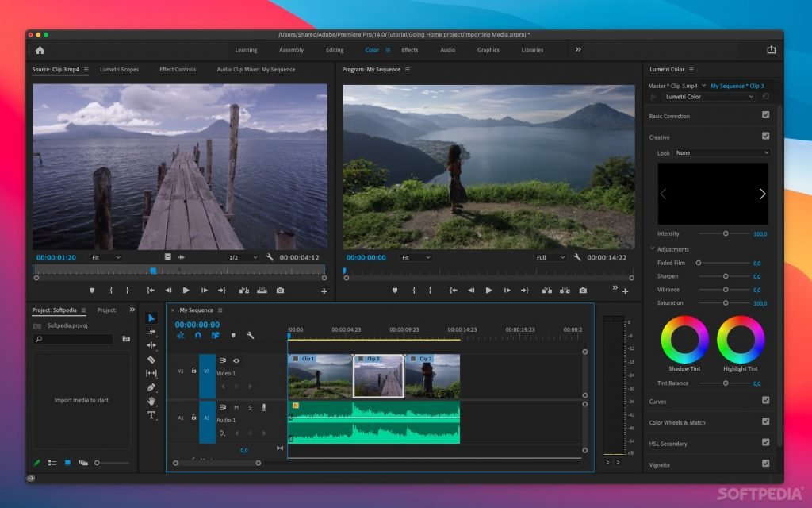Click the Shadow Tint color wheel
Image resolution: width=812 pixels, height=508 pixels.
click(684, 340)
